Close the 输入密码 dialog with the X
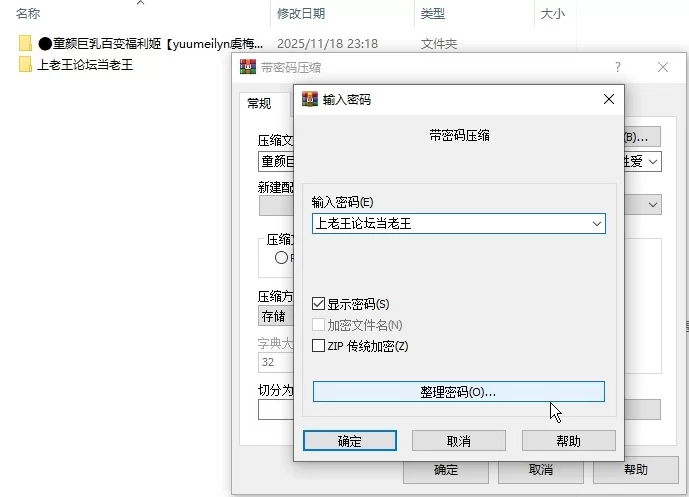 click(x=609, y=99)
